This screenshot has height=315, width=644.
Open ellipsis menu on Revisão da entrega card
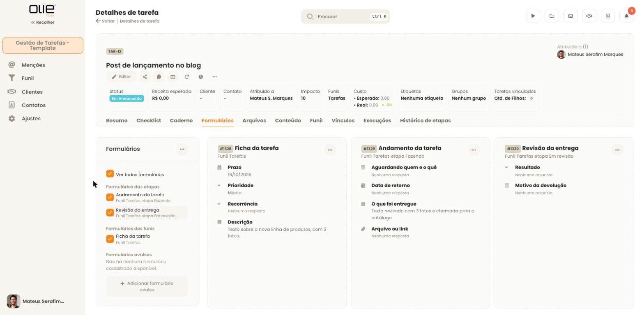[617, 150]
